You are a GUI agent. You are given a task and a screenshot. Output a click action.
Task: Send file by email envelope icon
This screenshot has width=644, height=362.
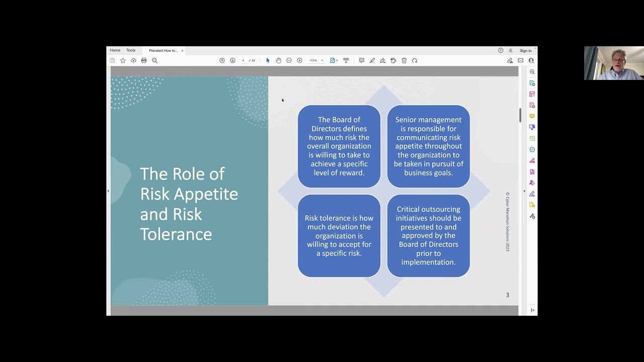click(521, 60)
